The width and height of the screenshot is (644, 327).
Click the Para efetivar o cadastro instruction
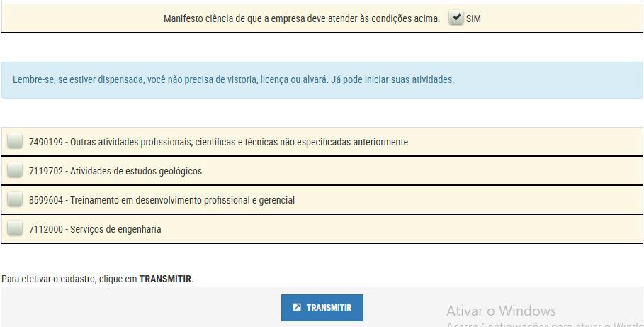pyautogui.click(x=97, y=279)
